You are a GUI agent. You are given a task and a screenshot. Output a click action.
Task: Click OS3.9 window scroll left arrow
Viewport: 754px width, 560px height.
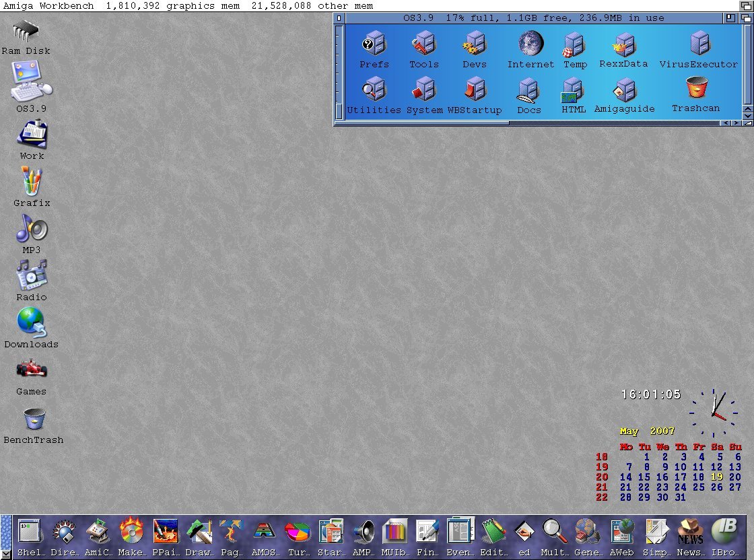point(726,123)
